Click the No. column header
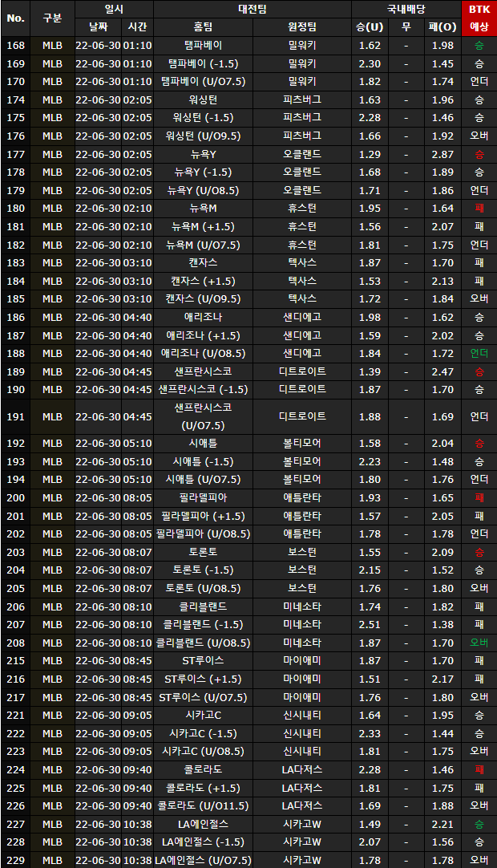The width and height of the screenshot is (497, 868). click(15, 18)
